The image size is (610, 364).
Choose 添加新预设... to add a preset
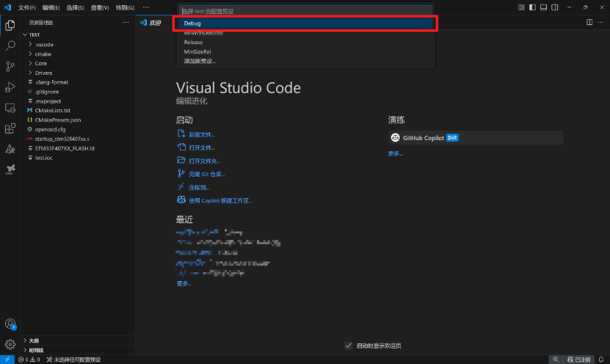(x=305, y=61)
